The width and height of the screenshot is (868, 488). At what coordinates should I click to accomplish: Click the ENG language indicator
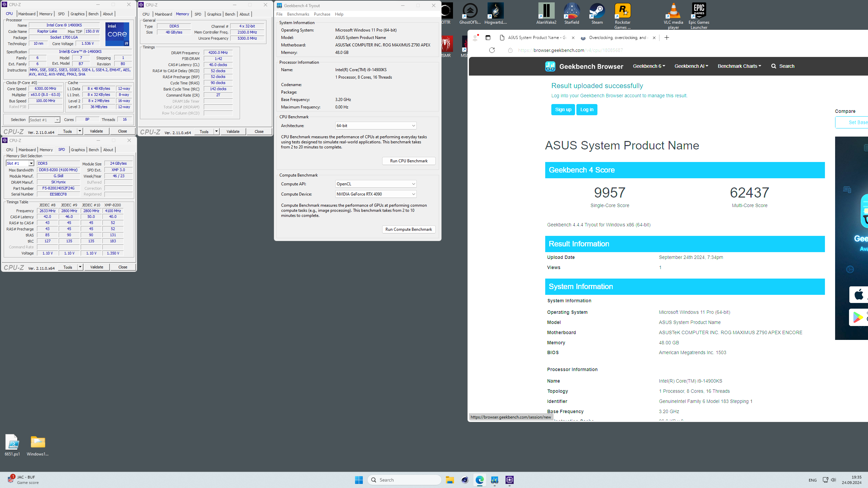[x=812, y=480]
